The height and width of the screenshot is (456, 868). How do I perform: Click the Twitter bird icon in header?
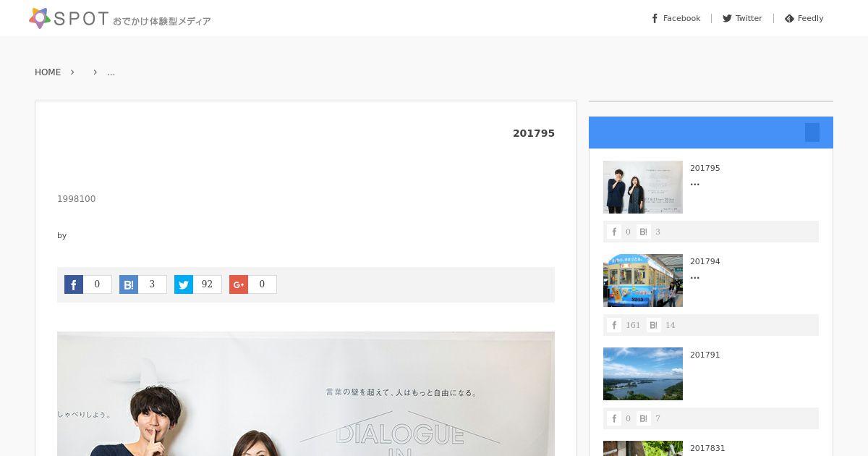(727, 18)
